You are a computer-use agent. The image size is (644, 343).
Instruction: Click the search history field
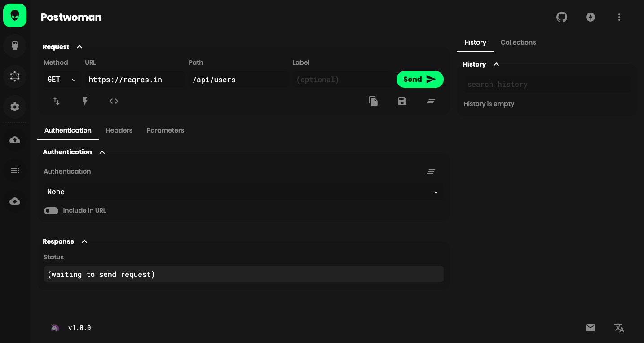click(x=547, y=84)
